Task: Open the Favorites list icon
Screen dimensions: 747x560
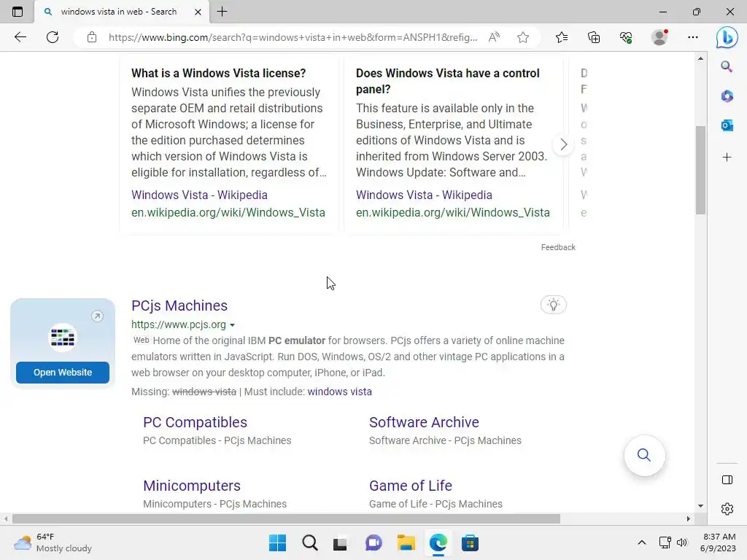Action: click(x=562, y=37)
